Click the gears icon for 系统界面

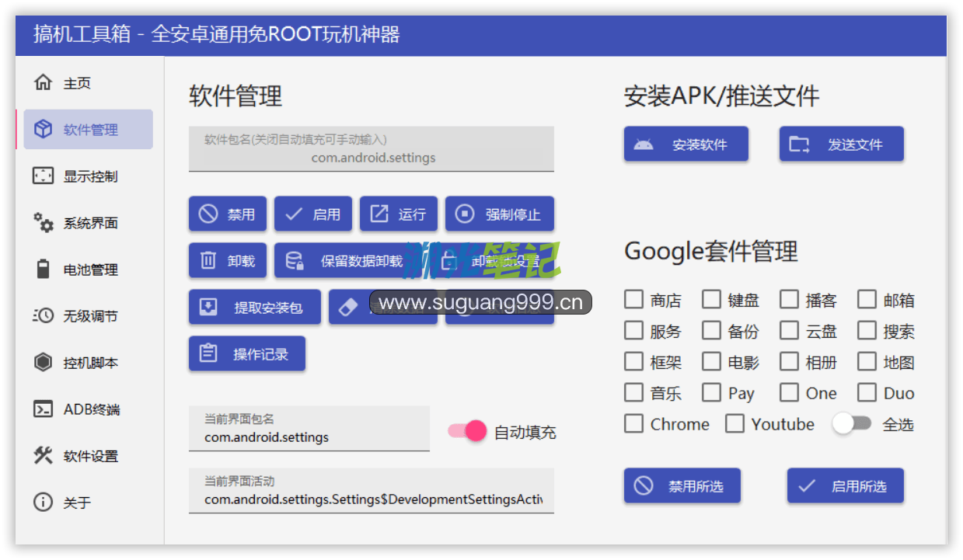(x=43, y=223)
